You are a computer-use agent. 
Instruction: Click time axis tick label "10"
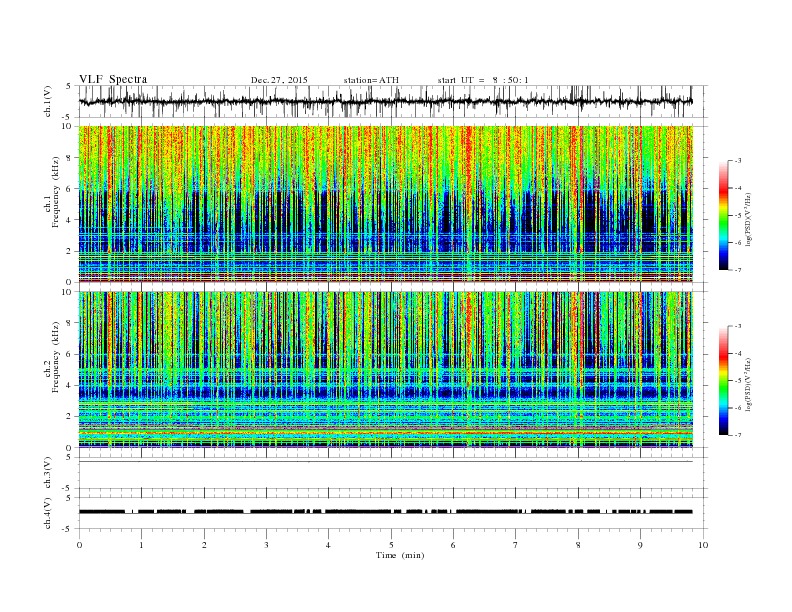(x=703, y=545)
